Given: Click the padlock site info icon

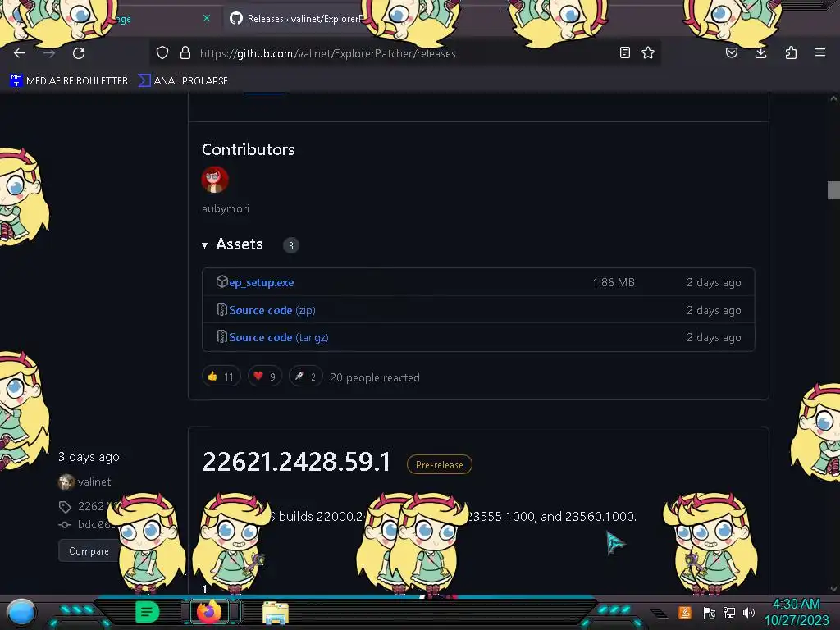Looking at the screenshot, I should [185, 53].
